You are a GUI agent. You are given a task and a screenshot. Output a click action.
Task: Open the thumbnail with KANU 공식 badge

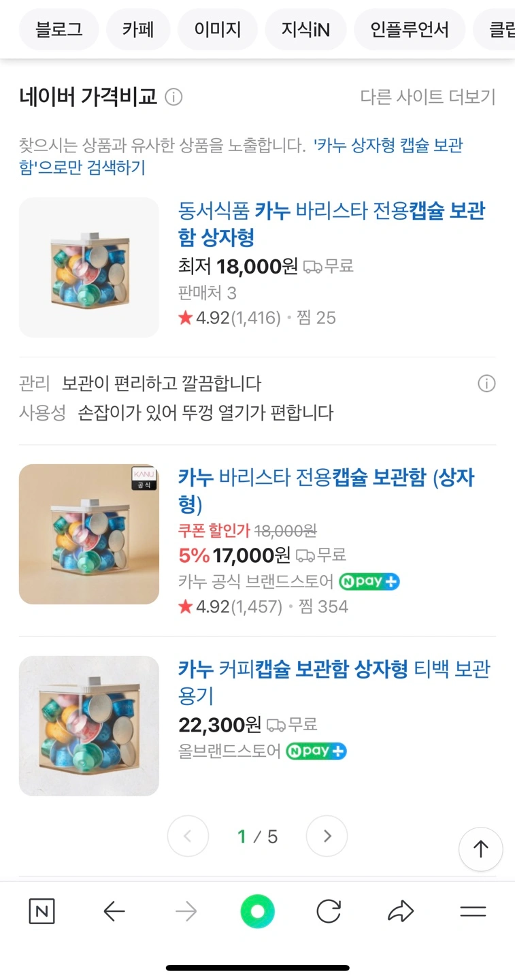point(89,534)
